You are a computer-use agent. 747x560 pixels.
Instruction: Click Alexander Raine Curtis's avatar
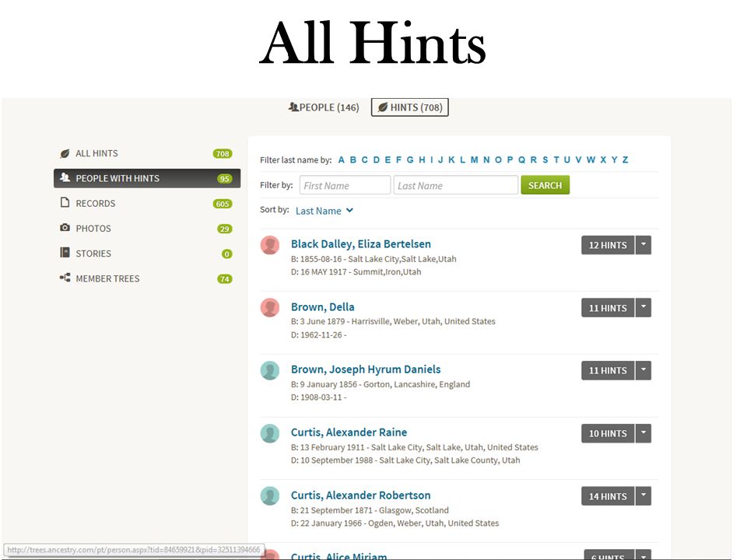coord(270,433)
